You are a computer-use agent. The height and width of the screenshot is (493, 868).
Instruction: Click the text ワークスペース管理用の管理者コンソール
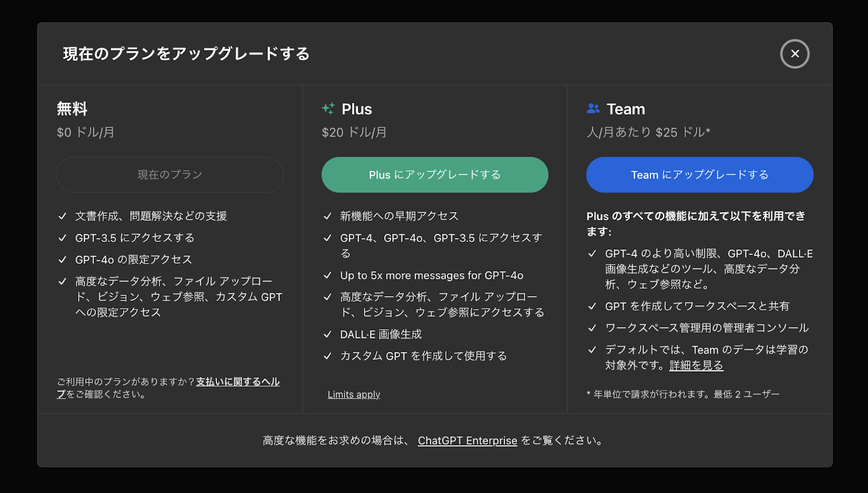(x=707, y=328)
